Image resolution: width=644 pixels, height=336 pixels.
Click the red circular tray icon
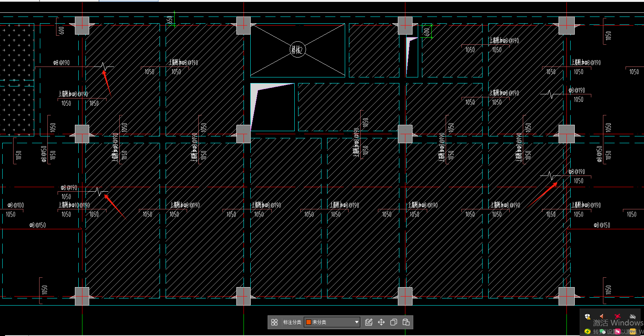click(x=618, y=316)
